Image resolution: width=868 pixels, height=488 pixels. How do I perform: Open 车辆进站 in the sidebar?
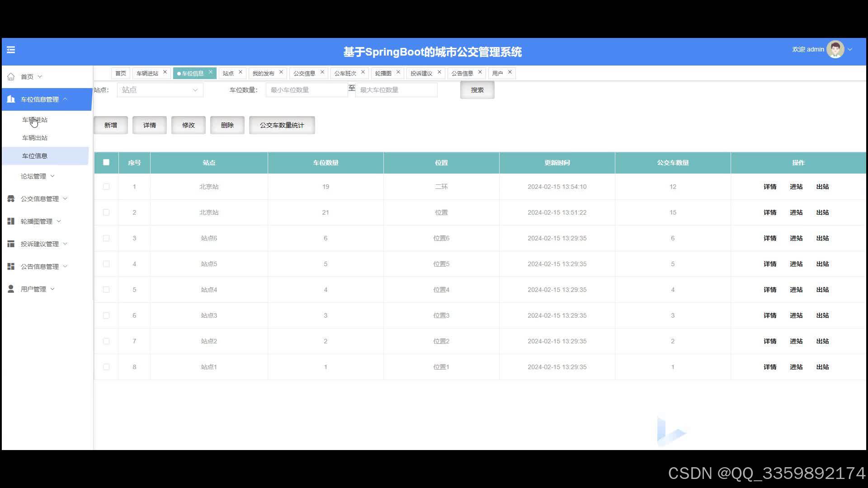35,120
